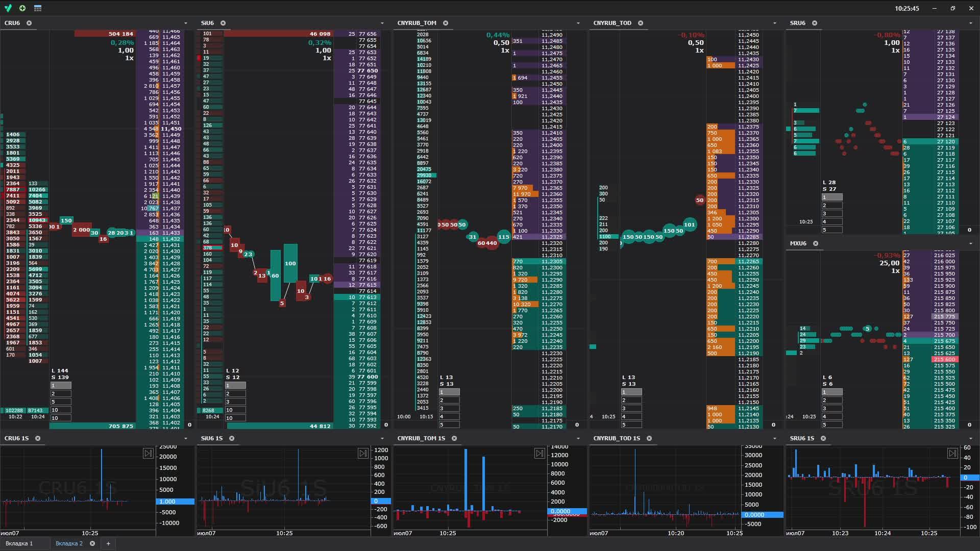980x551 pixels.
Task: Select quantity preset 3 in SRU6 panel
Action: (832, 213)
